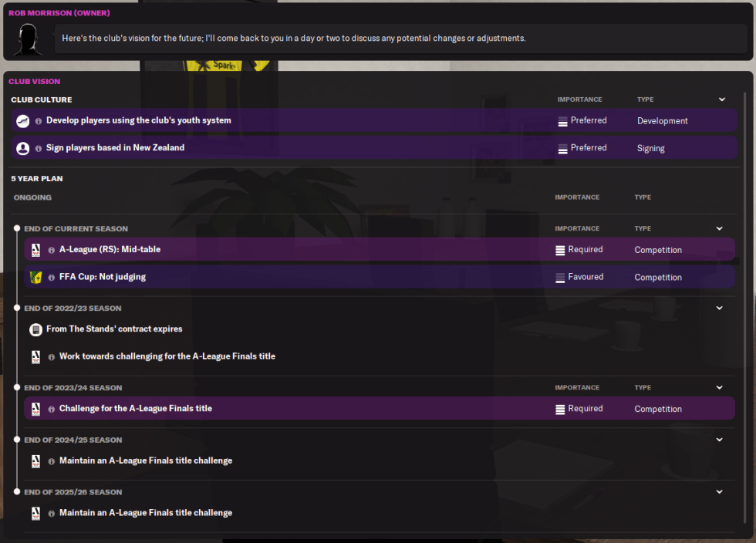Select Challenge for the A-League Finals title
Screen dimensions: 756x543
click(135, 409)
